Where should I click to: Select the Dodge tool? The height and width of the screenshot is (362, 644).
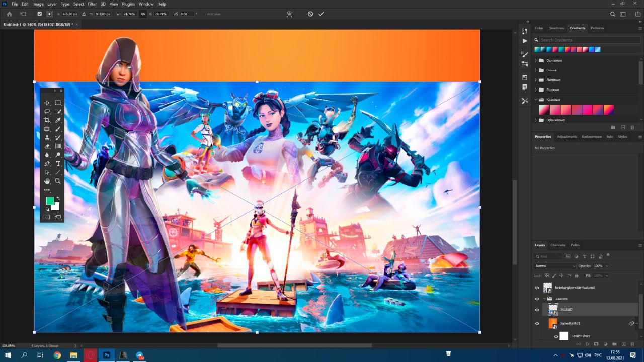(x=58, y=155)
